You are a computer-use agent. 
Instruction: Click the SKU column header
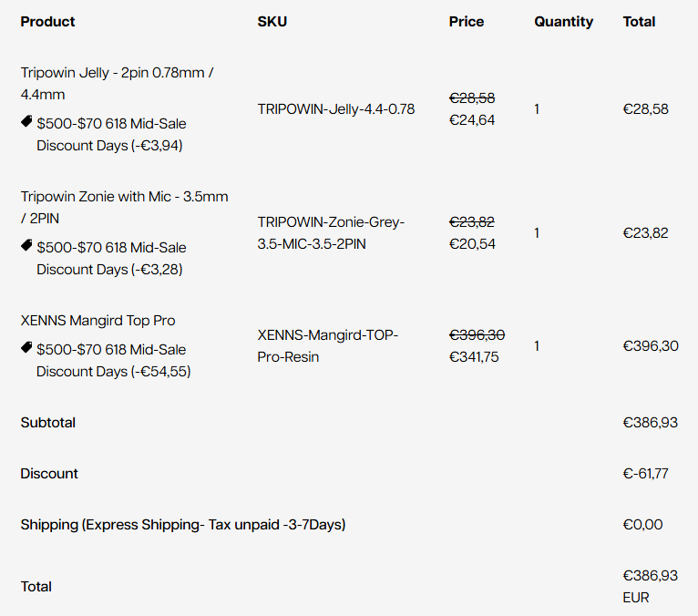[272, 21]
